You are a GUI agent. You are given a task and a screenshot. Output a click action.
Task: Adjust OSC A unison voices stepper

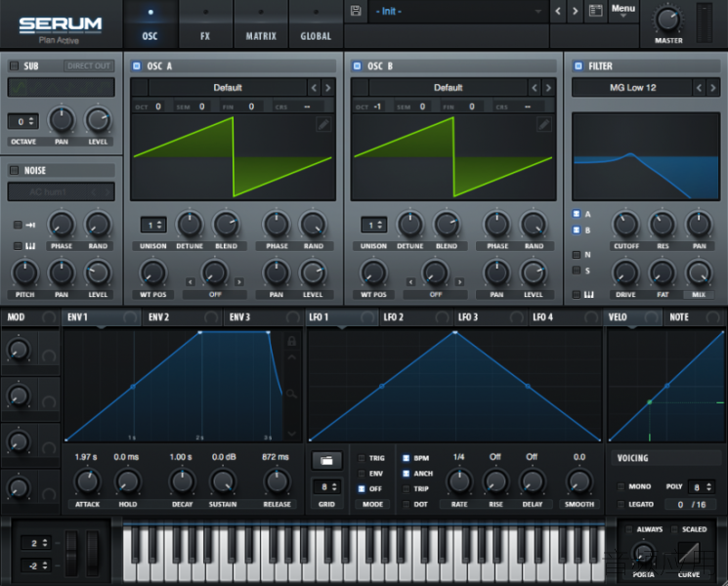[x=153, y=225]
